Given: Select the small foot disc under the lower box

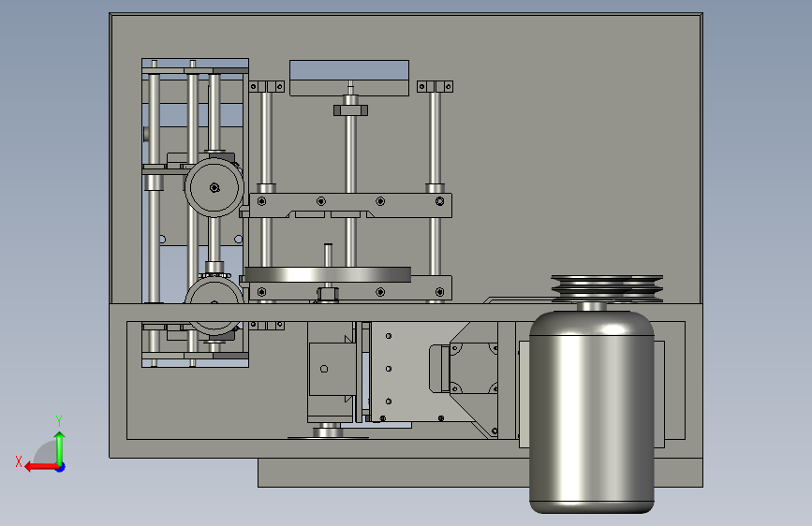Looking at the screenshot, I should pos(328,437).
